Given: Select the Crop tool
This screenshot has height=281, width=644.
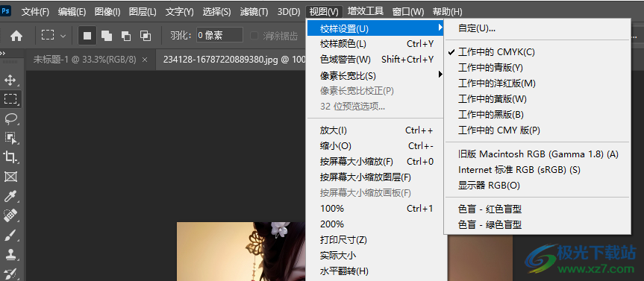Looking at the screenshot, I should 10,157.
